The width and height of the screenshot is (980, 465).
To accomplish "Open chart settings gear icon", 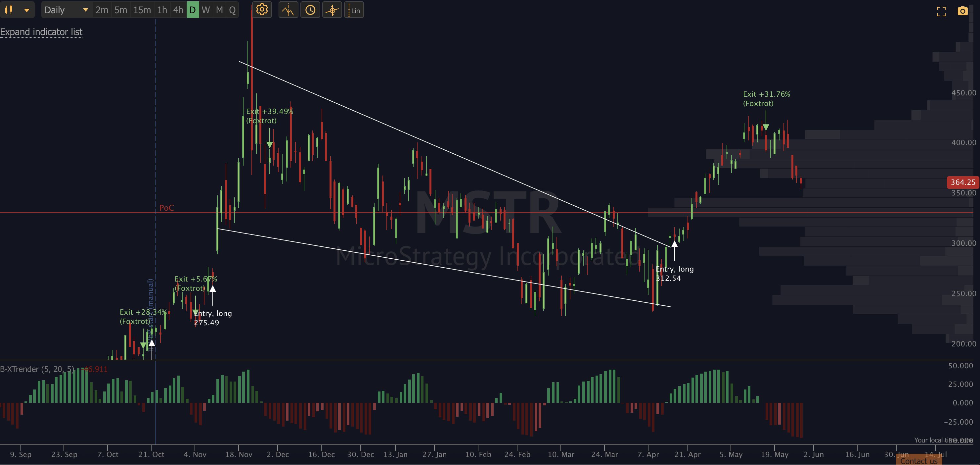I will (262, 10).
